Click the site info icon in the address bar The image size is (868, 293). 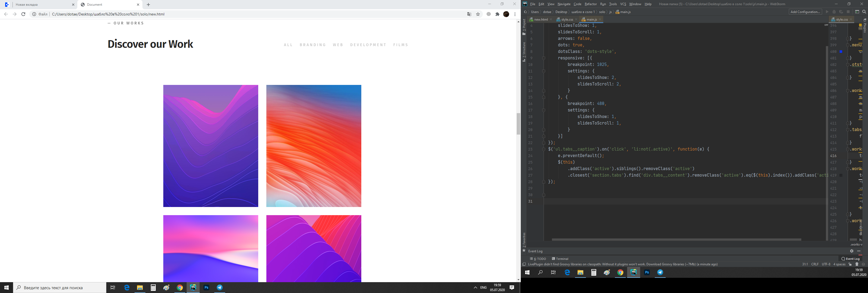click(34, 14)
